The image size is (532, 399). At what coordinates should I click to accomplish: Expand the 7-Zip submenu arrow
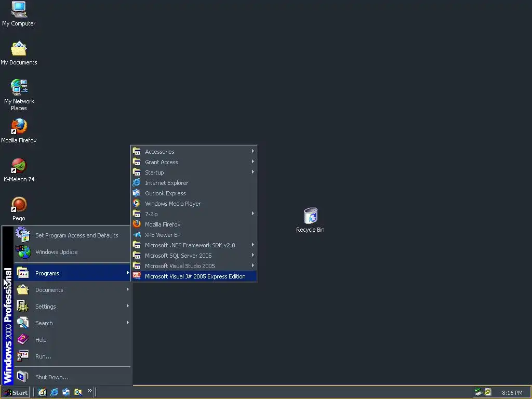(253, 214)
